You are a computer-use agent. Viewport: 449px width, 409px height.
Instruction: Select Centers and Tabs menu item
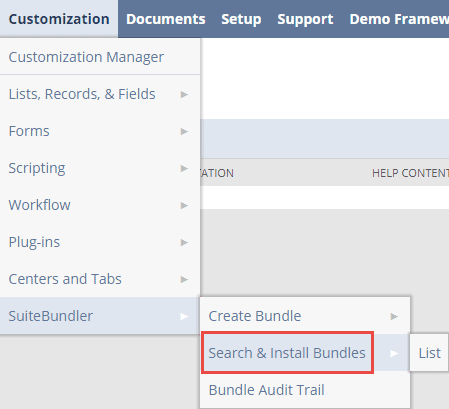pyautogui.click(x=100, y=279)
